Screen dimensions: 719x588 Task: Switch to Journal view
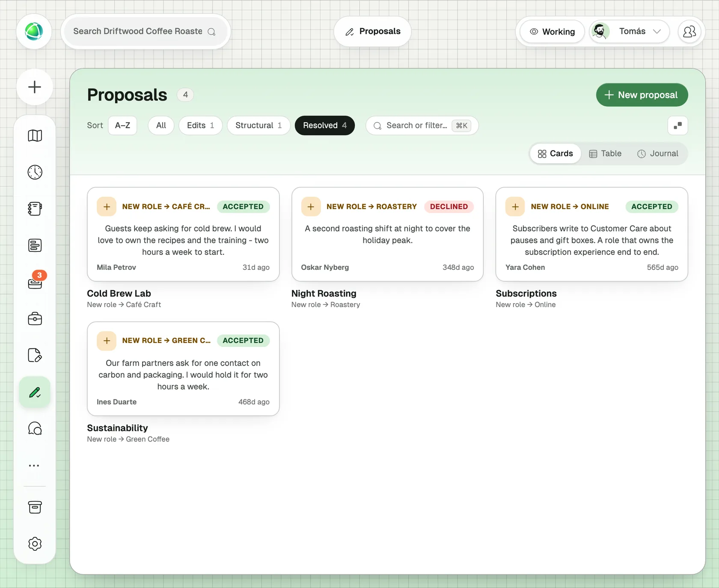[x=658, y=154]
